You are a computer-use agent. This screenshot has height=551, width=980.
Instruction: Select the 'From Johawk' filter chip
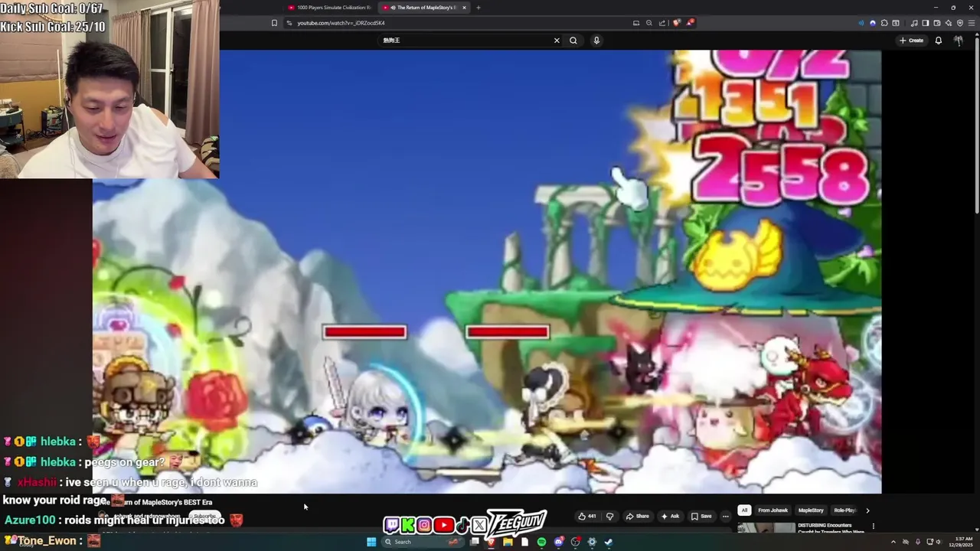(x=773, y=510)
